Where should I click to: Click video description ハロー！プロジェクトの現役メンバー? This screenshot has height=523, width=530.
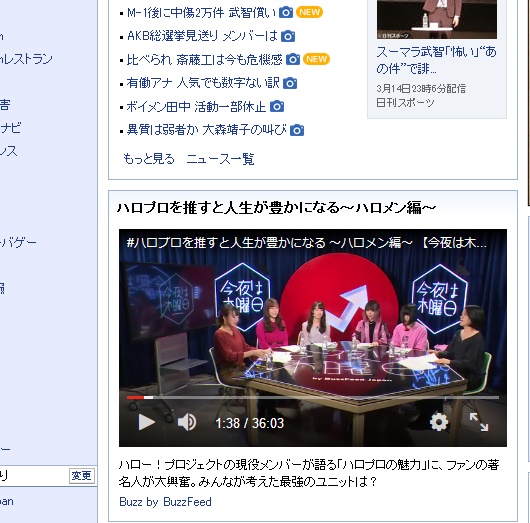point(309,473)
